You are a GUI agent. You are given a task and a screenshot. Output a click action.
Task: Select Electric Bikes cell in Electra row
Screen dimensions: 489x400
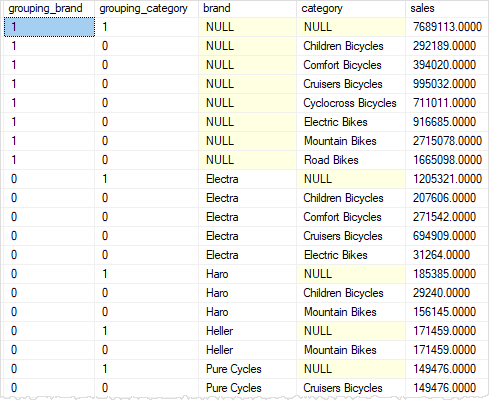(x=351, y=255)
